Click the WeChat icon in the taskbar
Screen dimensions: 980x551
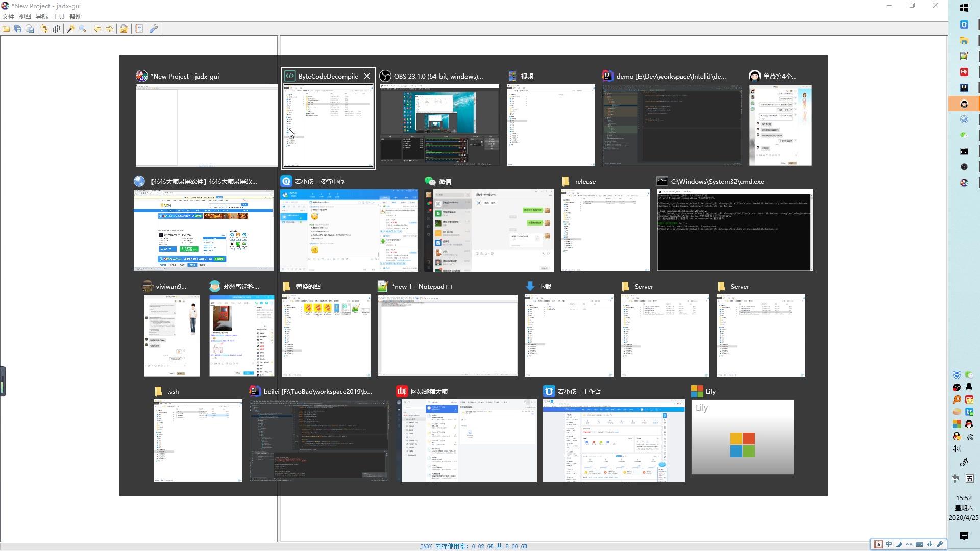[x=964, y=135]
